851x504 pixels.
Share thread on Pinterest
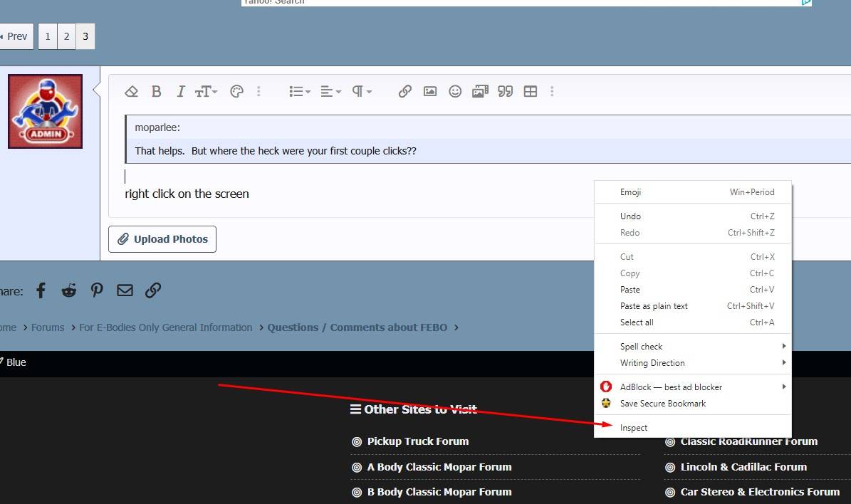[x=97, y=290]
